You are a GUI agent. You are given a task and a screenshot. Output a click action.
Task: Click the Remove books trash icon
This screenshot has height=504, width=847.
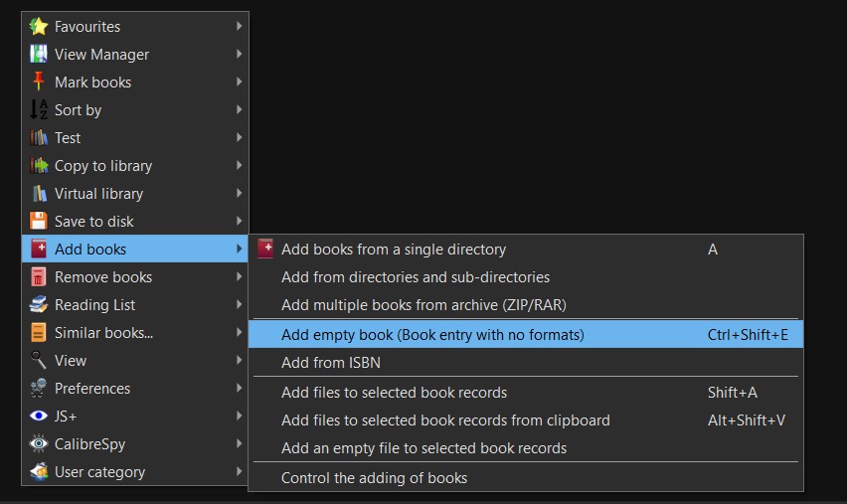point(39,277)
